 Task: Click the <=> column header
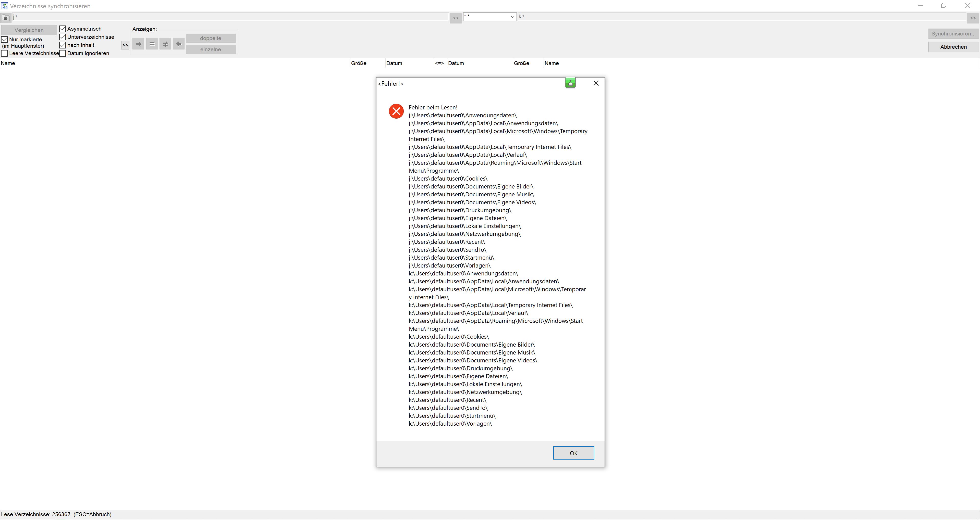(439, 63)
